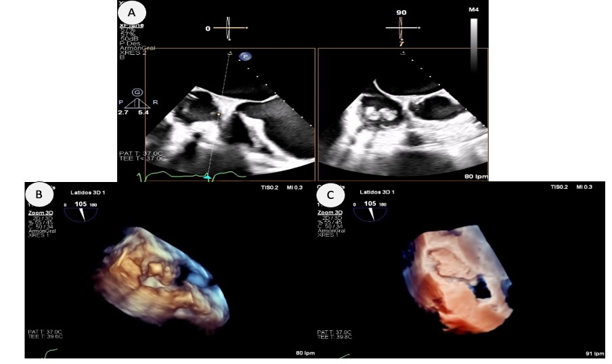This screenshot has height=364, width=612.
Task: Click the XRES 1 text in panel B
Action: pos(39,235)
